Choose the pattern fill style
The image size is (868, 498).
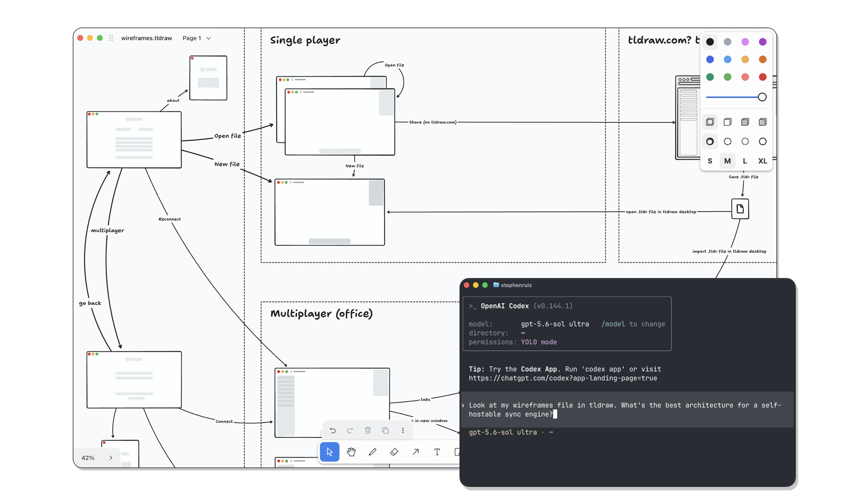(x=762, y=122)
